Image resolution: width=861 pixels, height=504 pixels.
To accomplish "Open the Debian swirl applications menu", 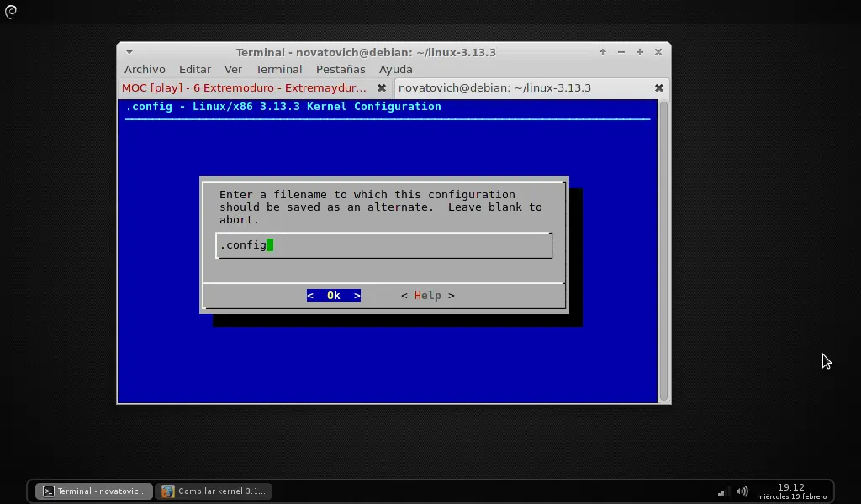I will tap(11, 12).
